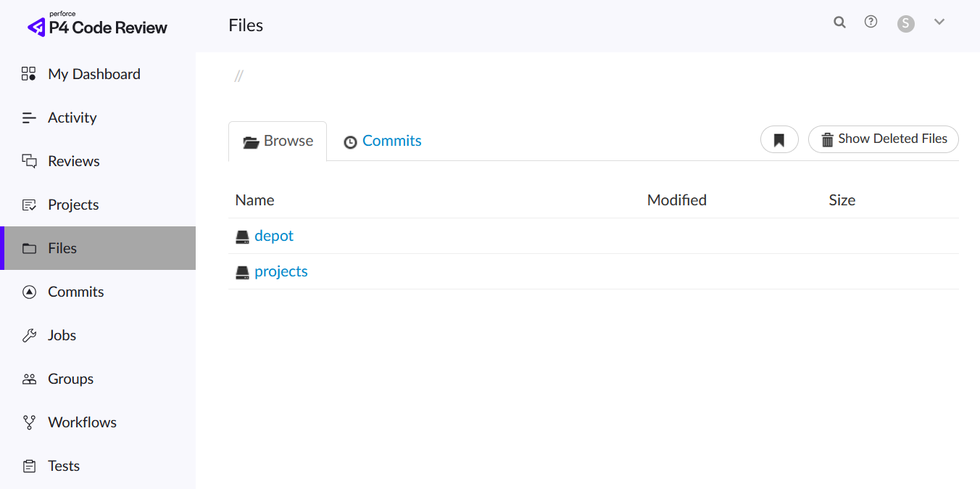Screen dimensions: 980x489
Task: Navigate to Reviews in sidebar
Action: tap(73, 161)
